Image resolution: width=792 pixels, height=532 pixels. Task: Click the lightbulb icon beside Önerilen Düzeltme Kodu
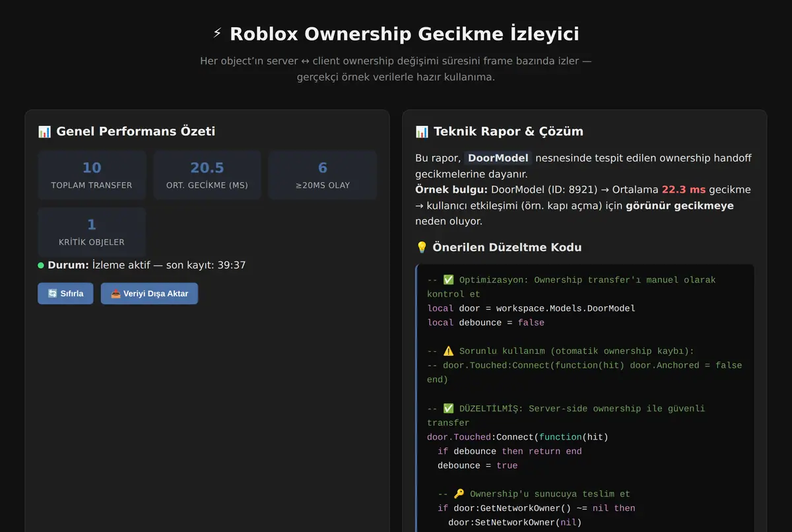coord(422,248)
